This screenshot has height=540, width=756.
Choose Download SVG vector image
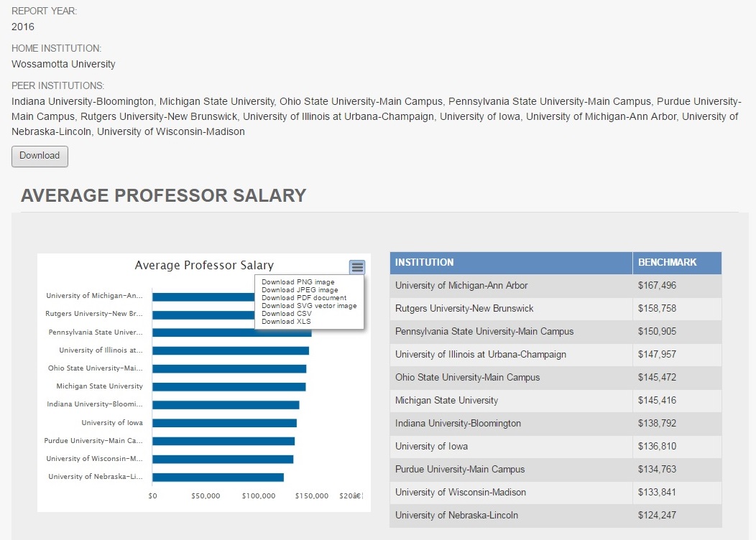pyautogui.click(x=309, y=305)
